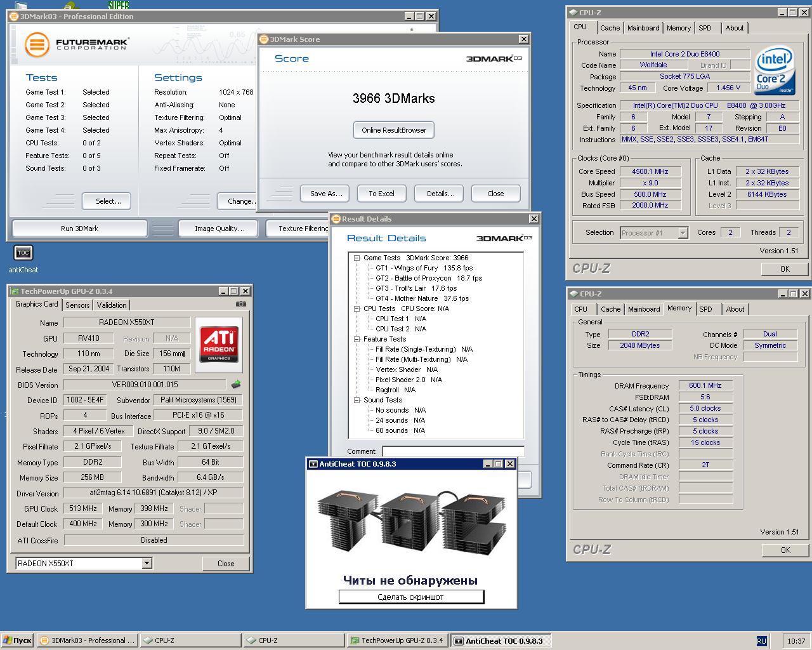
Task: Select the Ragtroll result row
Action: (x=395, y=390)
